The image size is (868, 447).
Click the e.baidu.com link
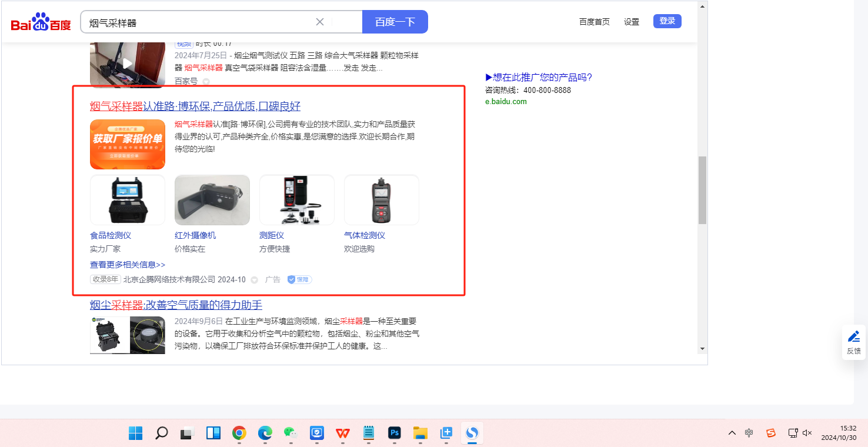(x=506, y=101)
